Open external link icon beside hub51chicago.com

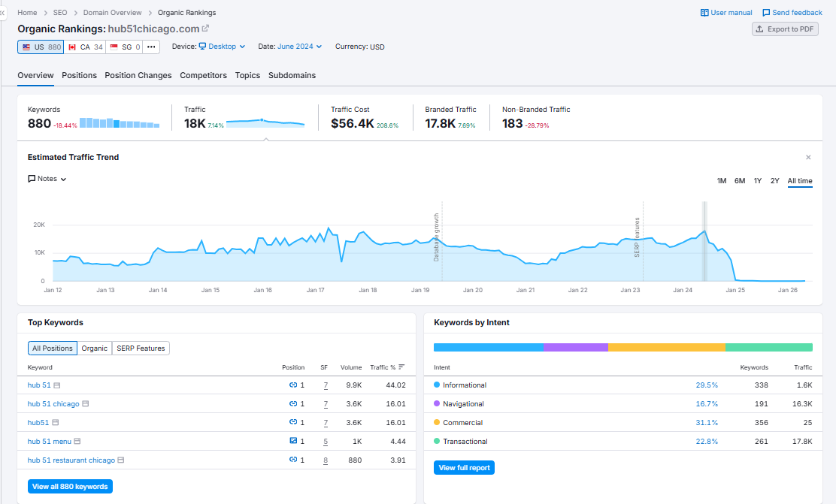pyautogui.click(x=205, y=29)
